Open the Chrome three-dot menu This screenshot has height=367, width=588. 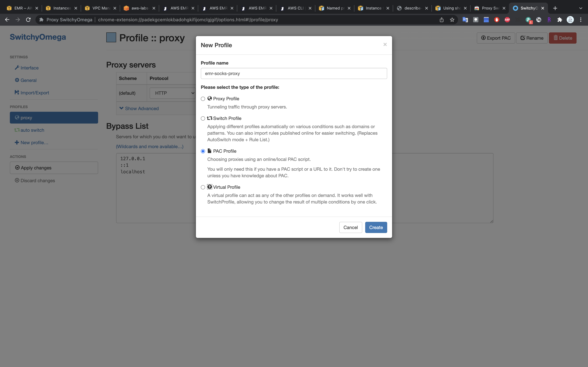tap(581, 20)
